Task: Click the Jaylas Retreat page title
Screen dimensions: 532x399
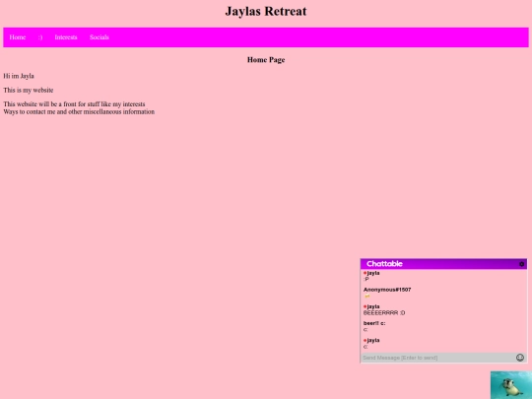Action: tap(266, 11)
